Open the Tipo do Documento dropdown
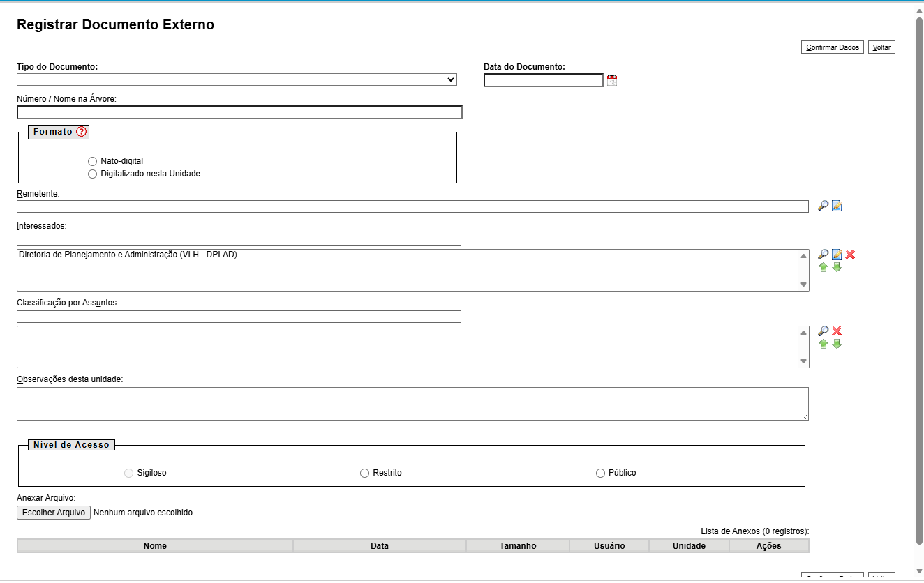Viewport: 924px width, 583px height. point(237,79)
